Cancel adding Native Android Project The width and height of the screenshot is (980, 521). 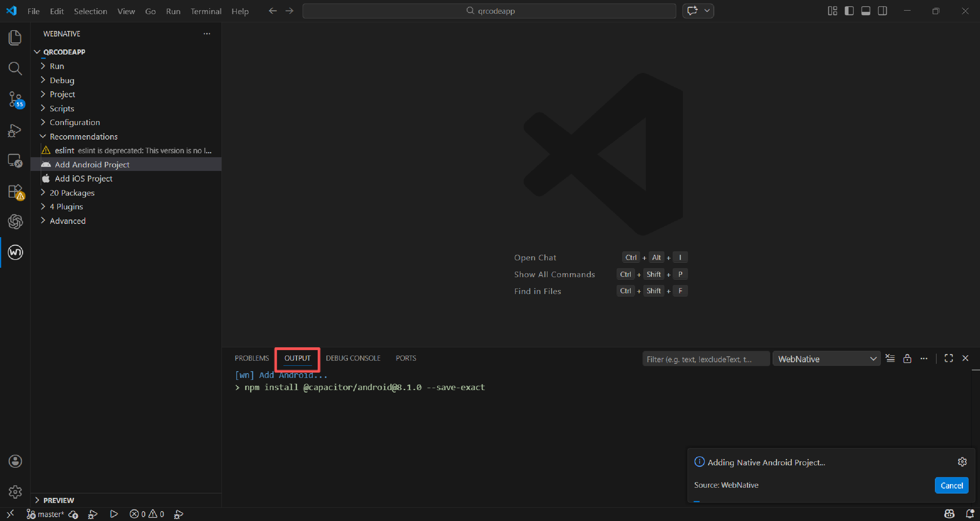pyautogui.click(x=952, y=485)
